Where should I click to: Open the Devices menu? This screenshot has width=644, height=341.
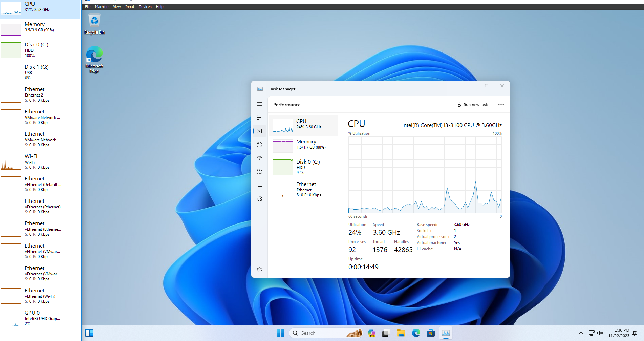tap(145, 7)
